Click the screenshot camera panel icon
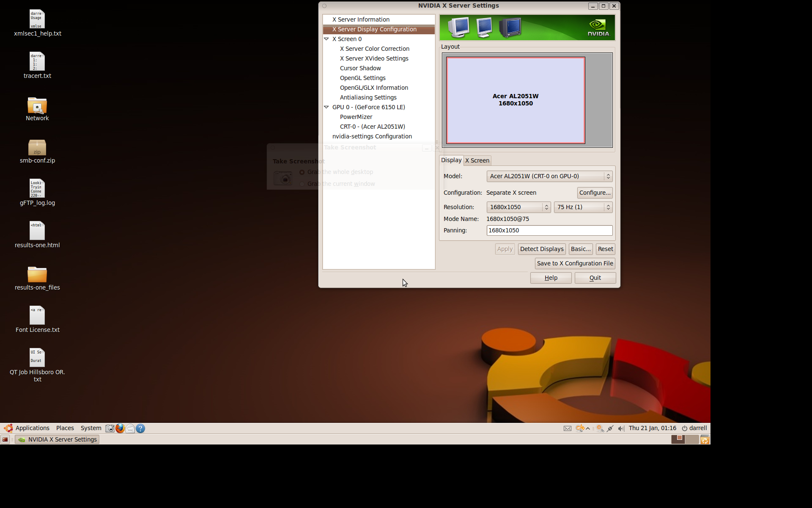The width and height of the screenshot is (812, 508). click(110, 428)
